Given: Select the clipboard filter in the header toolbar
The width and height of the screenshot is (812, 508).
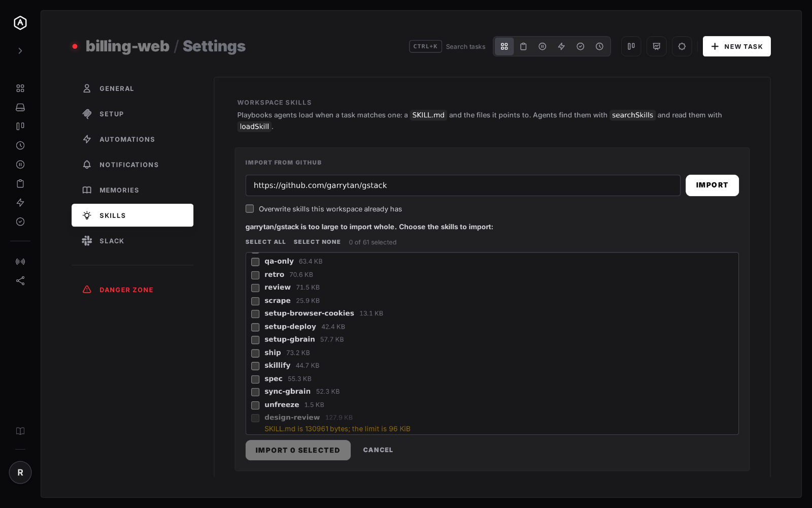Looking at the screenshot, I should tap(523, 46).
